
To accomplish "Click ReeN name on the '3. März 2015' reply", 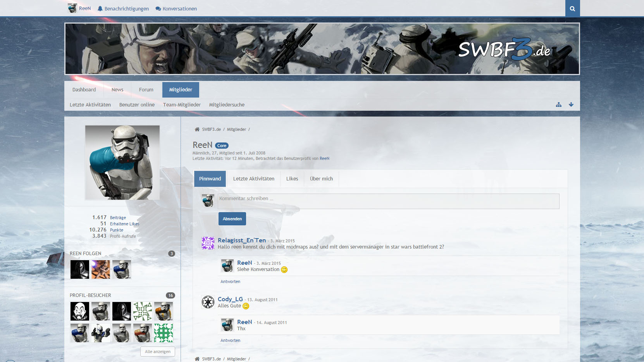I will (x=245, y=262).
